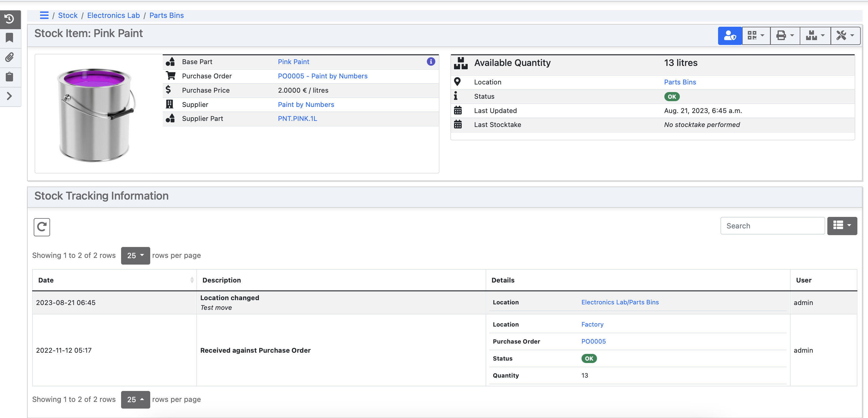Click the 'Stock Item: Pink Paint' heading
The width and height of the screenshot is (868, 418).
click(x=89, y=33)
